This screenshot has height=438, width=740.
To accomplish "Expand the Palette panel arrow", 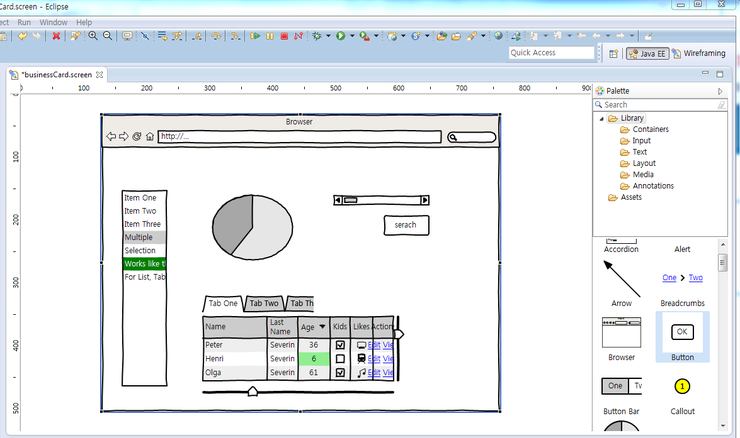I will (720, 91).
